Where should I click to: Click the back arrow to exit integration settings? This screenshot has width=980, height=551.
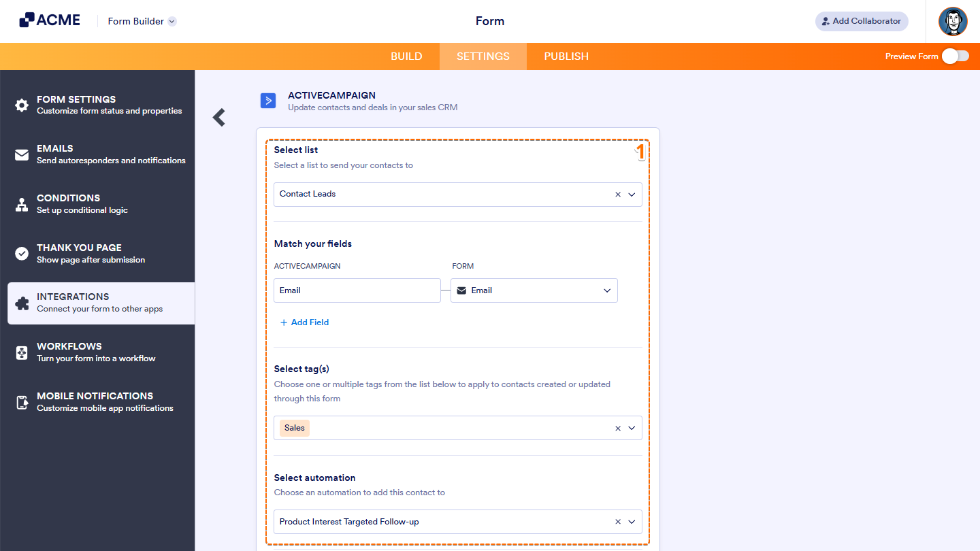218,117
